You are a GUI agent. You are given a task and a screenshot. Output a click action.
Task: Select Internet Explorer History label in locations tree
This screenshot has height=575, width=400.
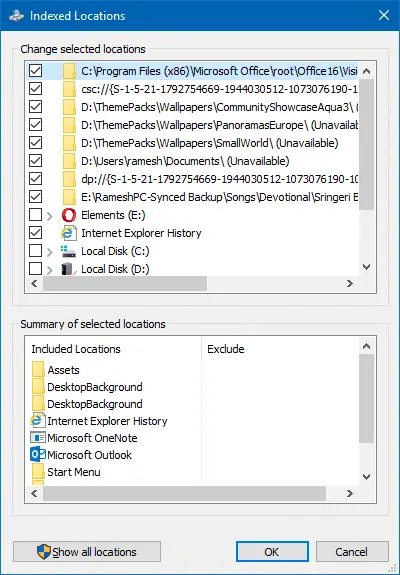point(141,233)
